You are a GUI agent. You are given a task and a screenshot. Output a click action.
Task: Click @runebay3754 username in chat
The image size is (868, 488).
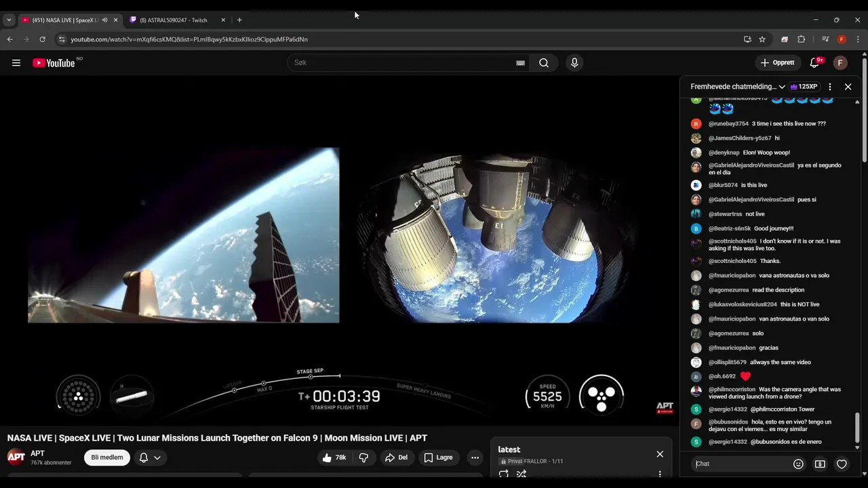(x=728, y=124)
